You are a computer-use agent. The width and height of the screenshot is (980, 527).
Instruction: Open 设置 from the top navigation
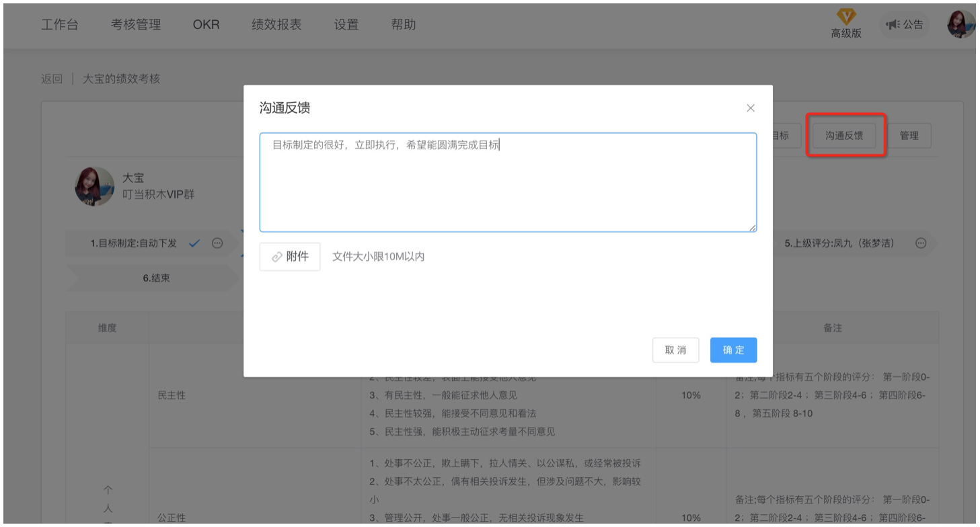[346, 25]
